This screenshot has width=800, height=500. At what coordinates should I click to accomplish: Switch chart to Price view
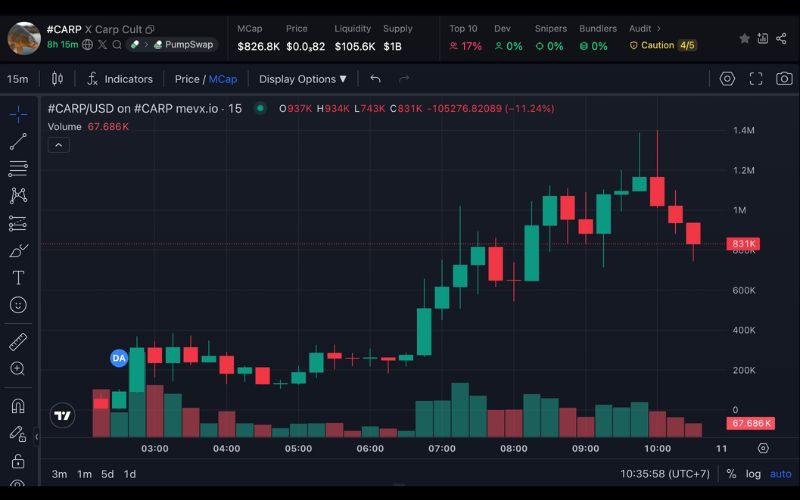187,79
